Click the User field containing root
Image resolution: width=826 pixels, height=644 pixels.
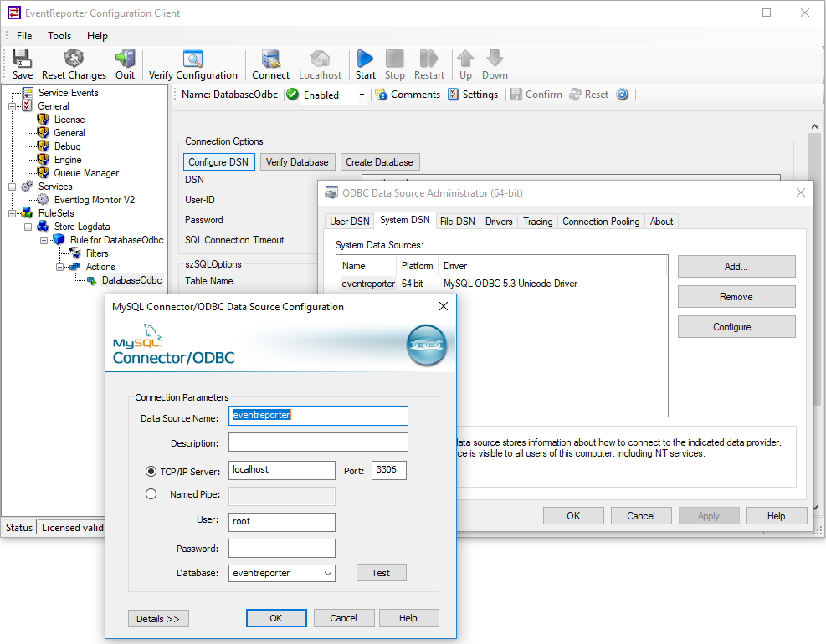(x=282, y=522)
